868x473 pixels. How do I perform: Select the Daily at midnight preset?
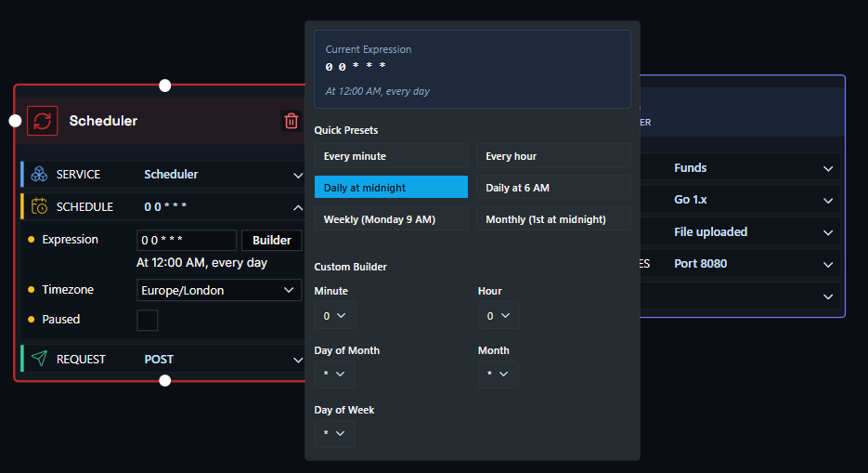(x=392, y=187)
